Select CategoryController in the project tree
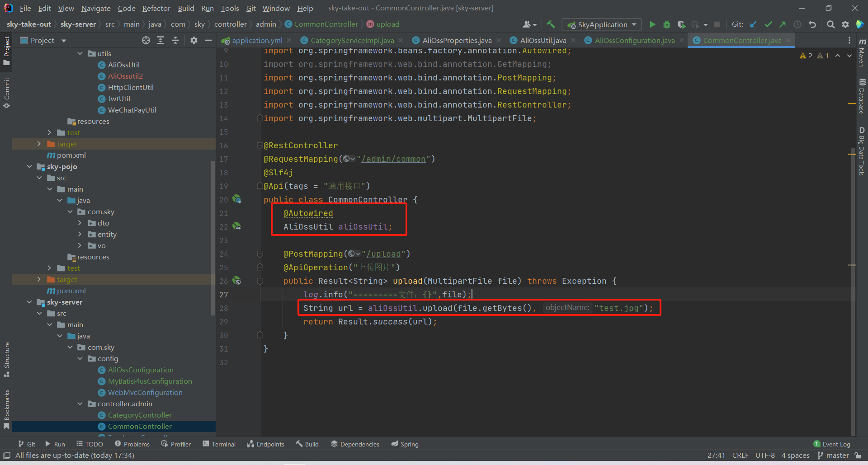This screenshot has height=465, width=868. click(140, 415)
